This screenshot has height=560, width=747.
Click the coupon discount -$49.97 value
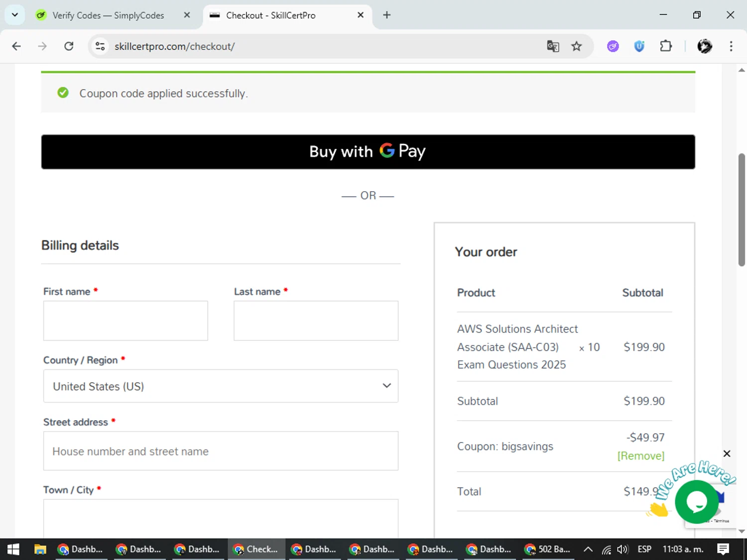click(645, 438)
